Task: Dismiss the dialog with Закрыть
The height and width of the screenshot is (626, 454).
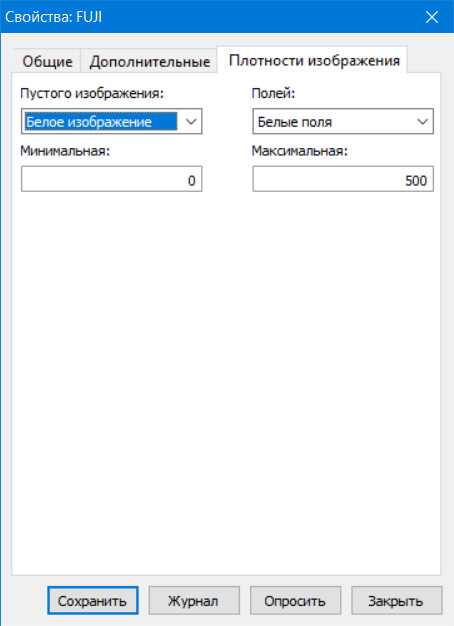Action: click(397, 600)
